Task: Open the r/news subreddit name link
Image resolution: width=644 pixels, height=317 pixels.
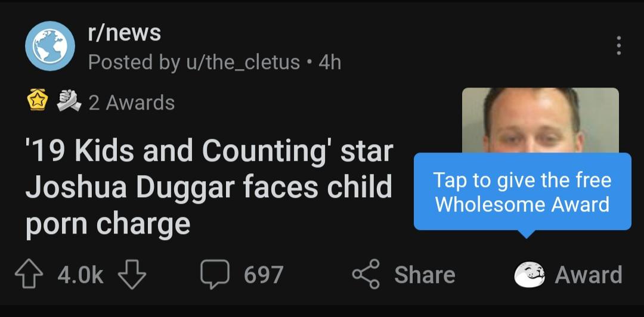Action: point(125,33)
